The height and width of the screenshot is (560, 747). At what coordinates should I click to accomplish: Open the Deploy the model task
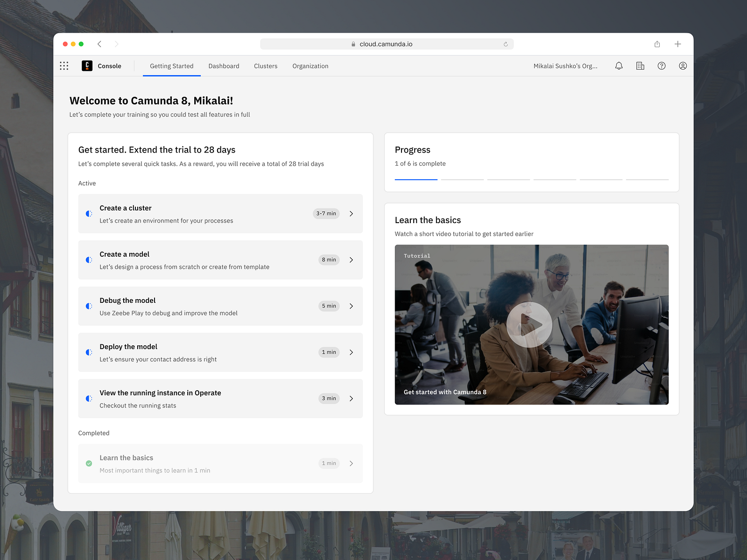220,352
